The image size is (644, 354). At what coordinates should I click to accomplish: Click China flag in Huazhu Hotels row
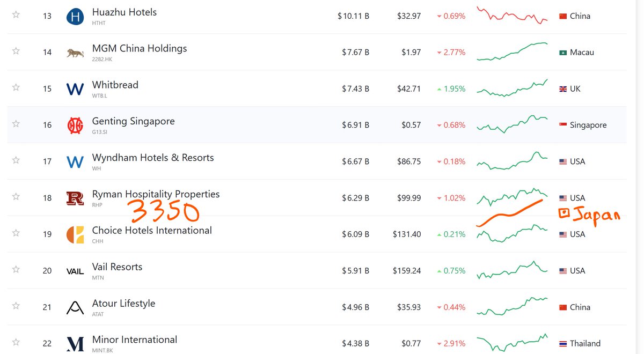click(563, 16)
